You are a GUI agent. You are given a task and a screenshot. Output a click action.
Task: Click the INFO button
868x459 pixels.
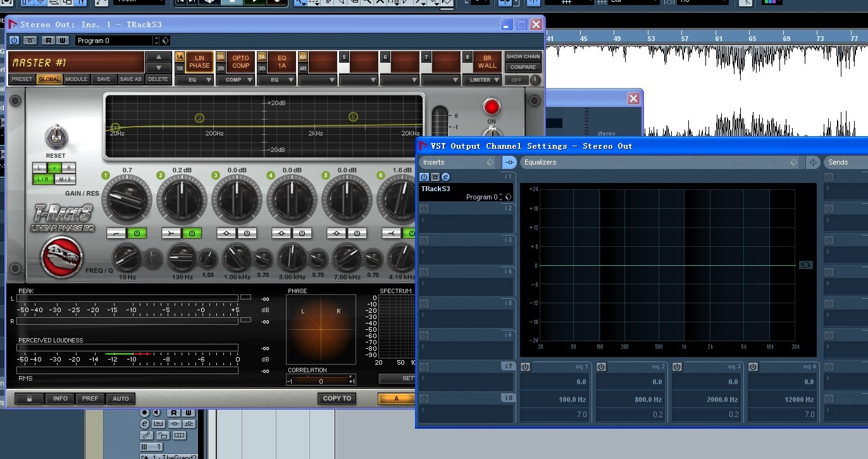point(60,398)
